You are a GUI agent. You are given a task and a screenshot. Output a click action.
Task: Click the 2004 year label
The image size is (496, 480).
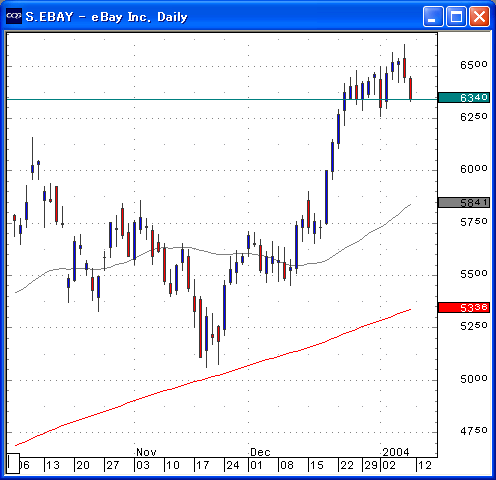click(x=396, y=452)
